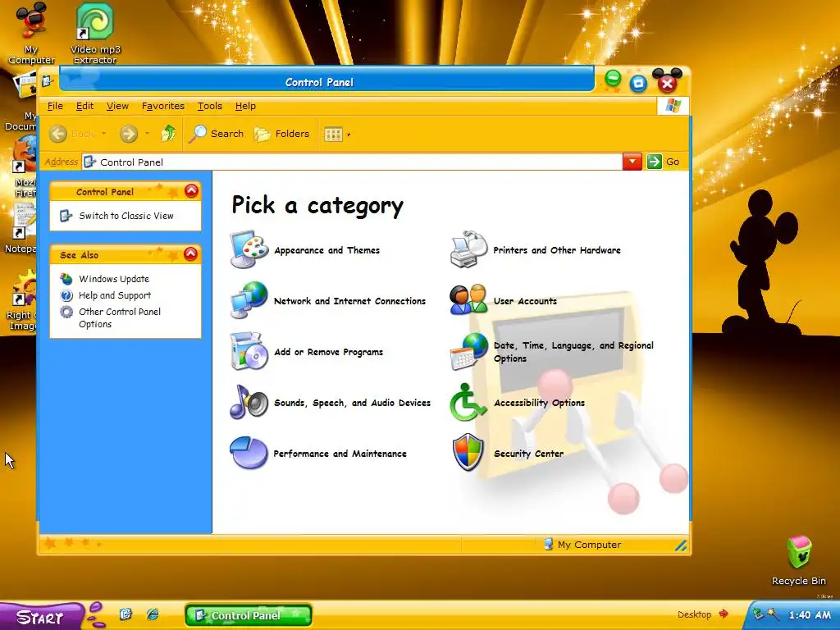
Task: Click the User Accounts icon
Action: coord(468,300)
